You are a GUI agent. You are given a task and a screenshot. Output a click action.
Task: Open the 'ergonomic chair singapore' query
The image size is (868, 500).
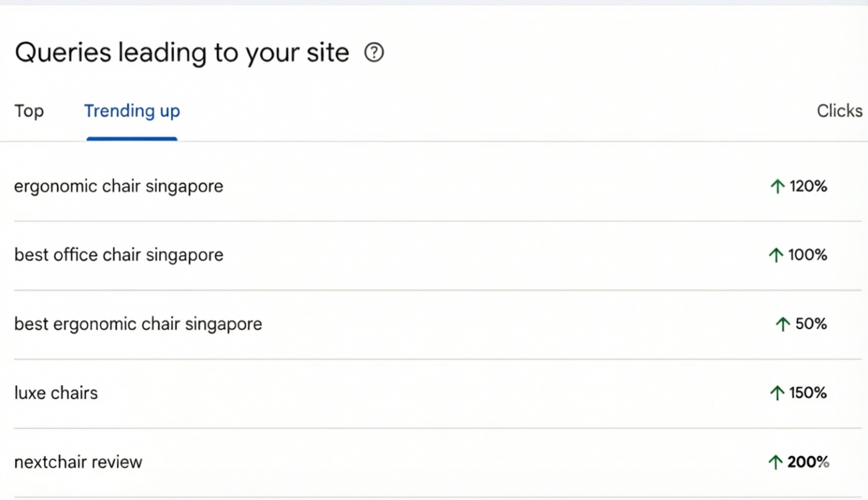click(x=118, y=186)
